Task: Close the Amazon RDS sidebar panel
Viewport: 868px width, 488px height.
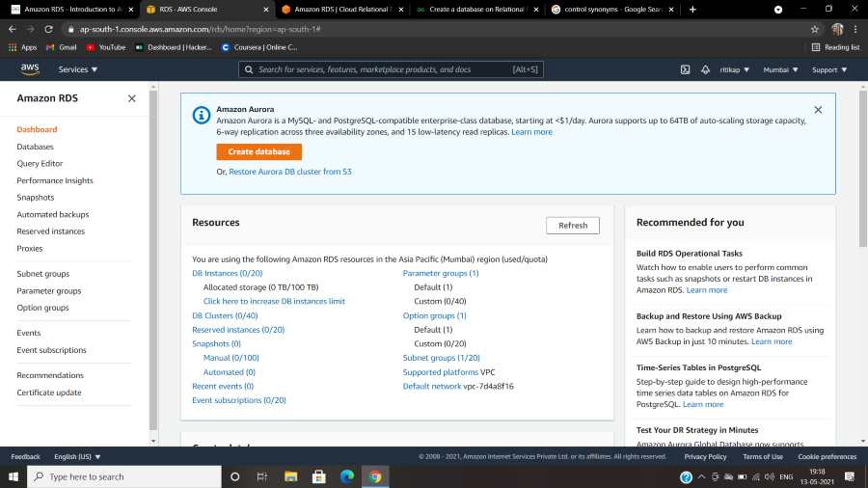Action: coord(132,98)
